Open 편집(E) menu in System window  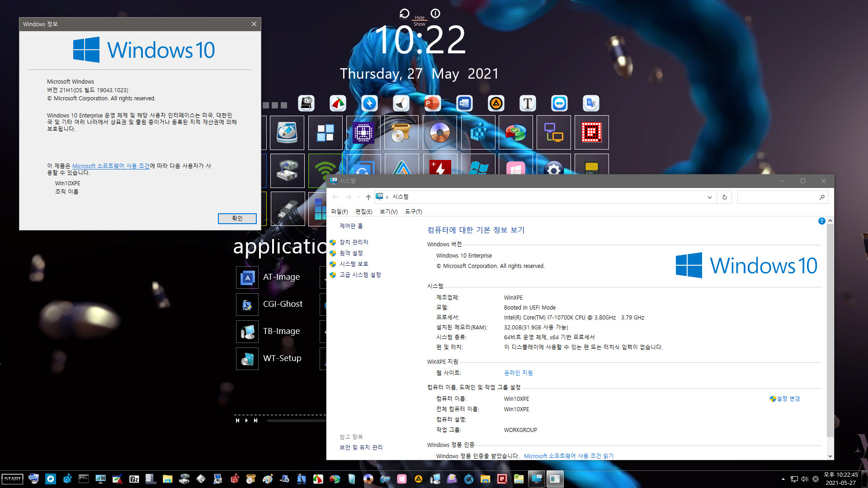coord(364,211)
